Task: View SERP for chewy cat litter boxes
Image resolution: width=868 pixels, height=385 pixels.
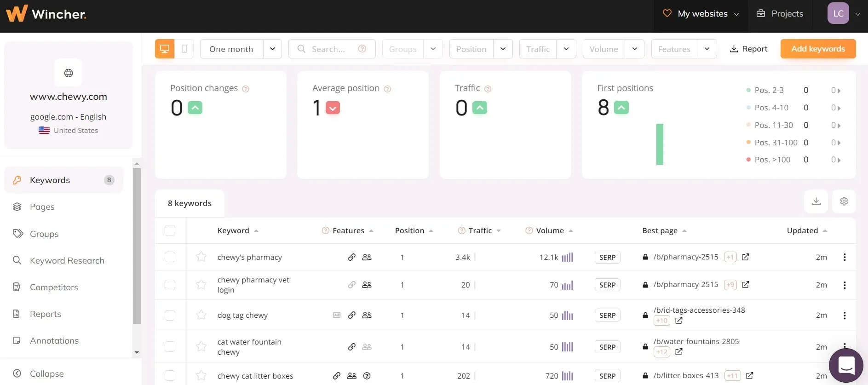Action: click(607, 376)
